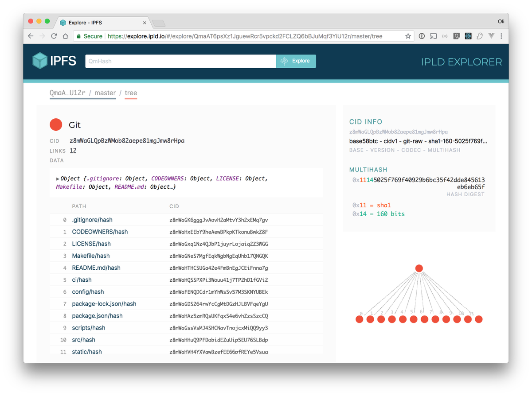Click the Ghost extension icon
Image resolution: width=532 pixels, height=396 pixels.
coord(479,36)
